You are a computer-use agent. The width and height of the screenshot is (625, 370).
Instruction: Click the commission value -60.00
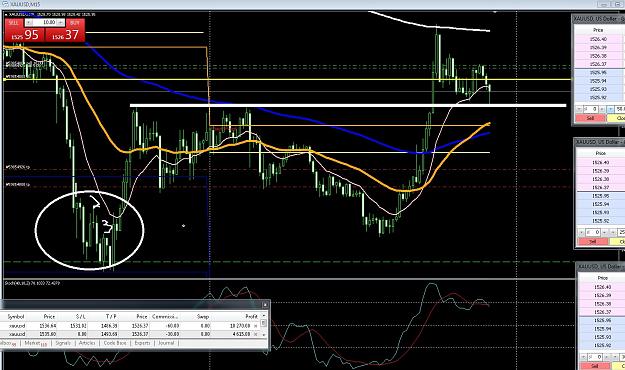pyautogui.click(x=173, y=326)
